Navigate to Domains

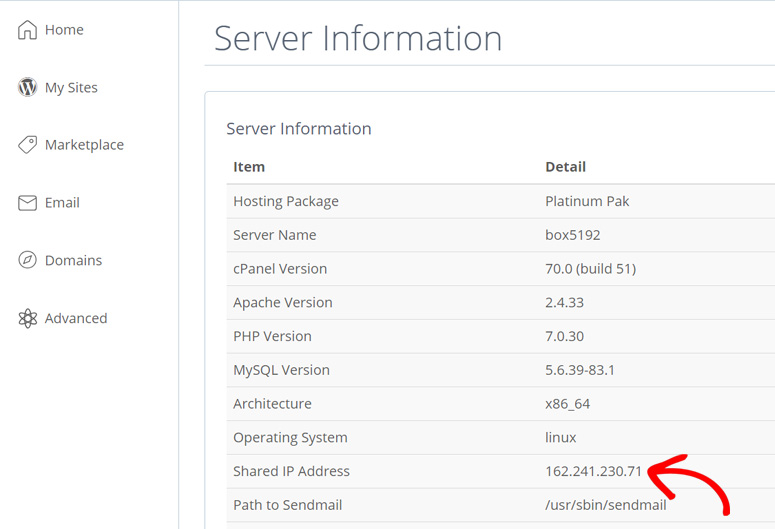[74, 261]
